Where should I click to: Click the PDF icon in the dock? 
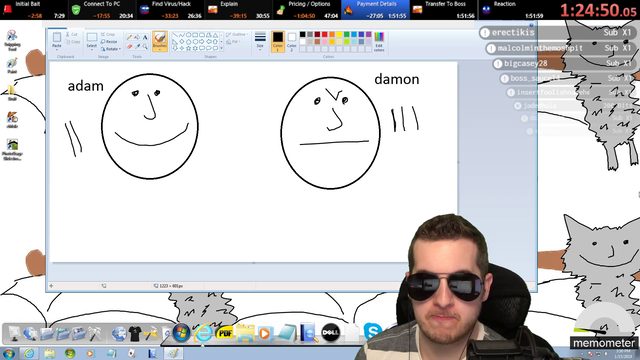click(x=225, y=333)
